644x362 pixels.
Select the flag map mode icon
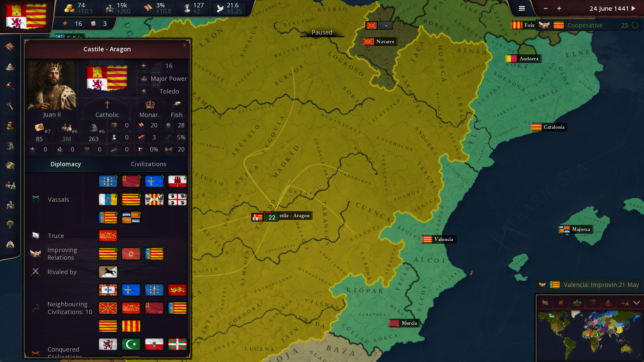pyautogui.click(x=545, y=303)
